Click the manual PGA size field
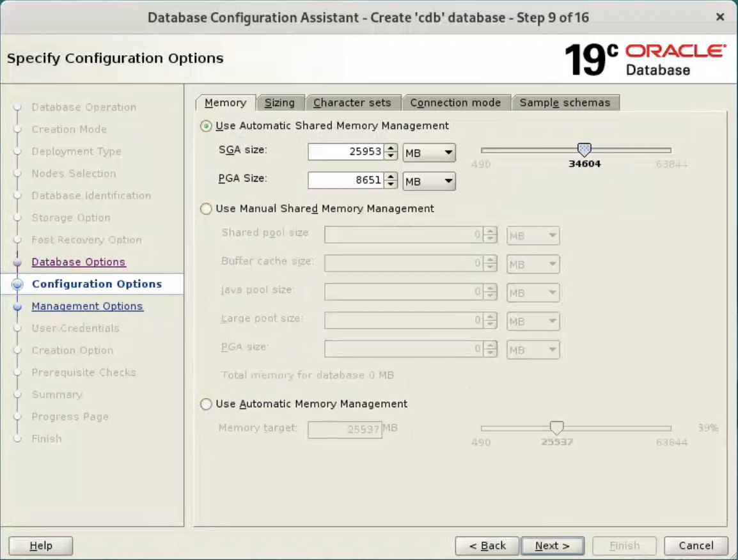Image resolution: width=738 pixels, height=560 pixels. point(404,349)
